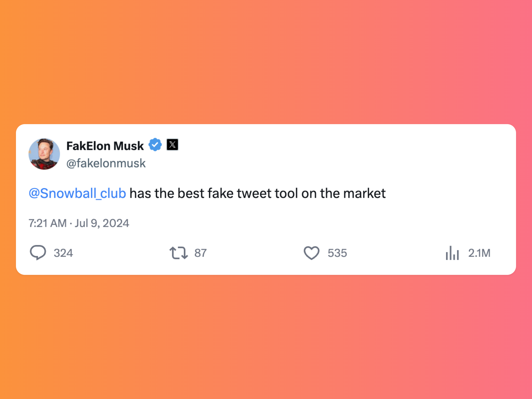Click the 535 likes count

337,253
